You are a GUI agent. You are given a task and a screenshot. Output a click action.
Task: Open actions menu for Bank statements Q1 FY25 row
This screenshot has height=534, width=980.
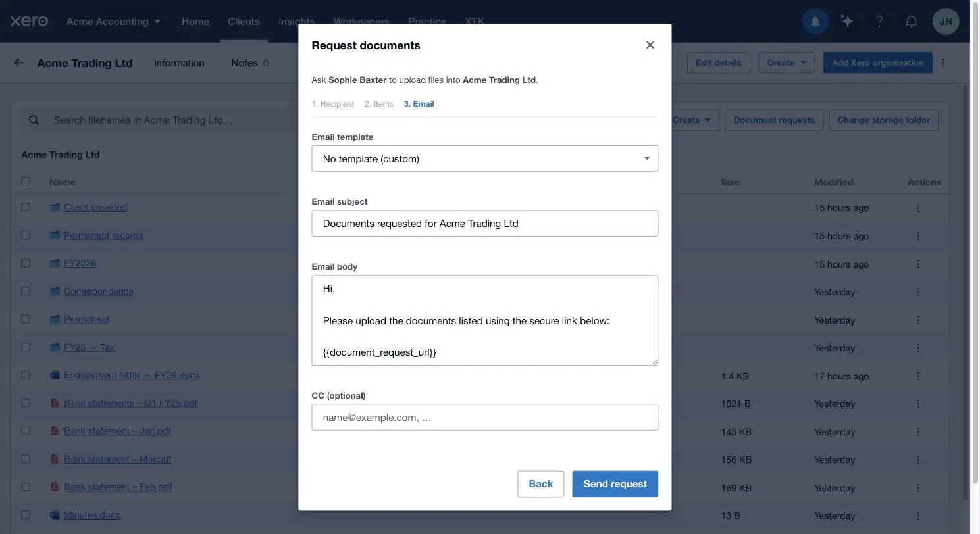918,404
